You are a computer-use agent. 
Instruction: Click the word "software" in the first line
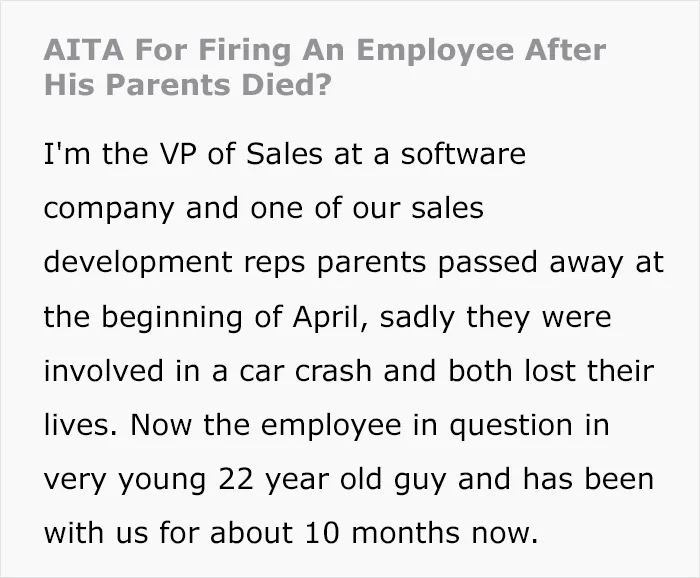pyautogui.click(x=463, y=154)
